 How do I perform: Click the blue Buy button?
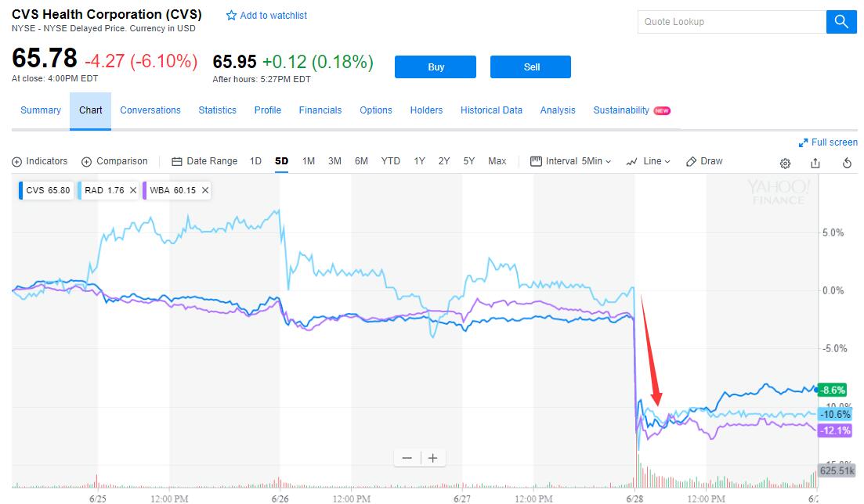tap(436, 67)
